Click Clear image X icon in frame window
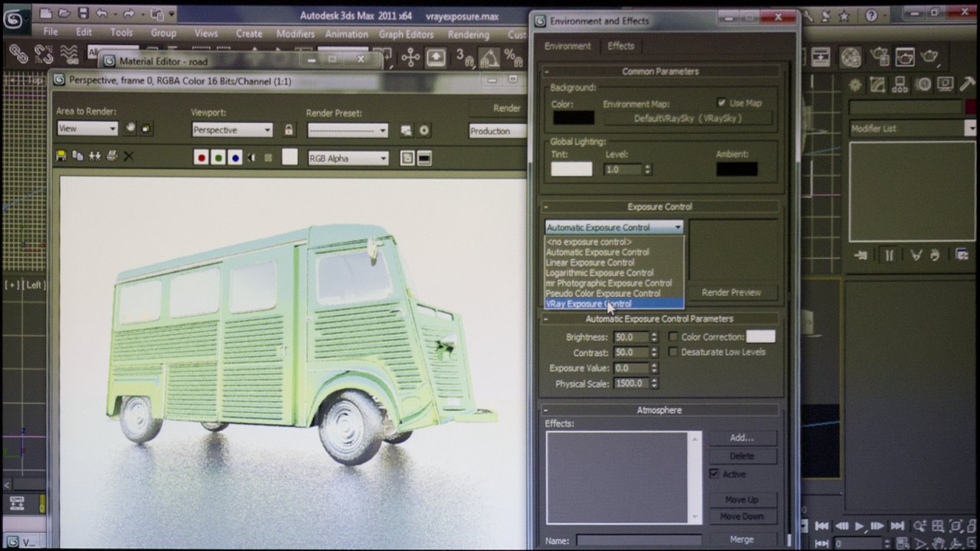Viewport: 980px width, 551px height. [129, 156]
